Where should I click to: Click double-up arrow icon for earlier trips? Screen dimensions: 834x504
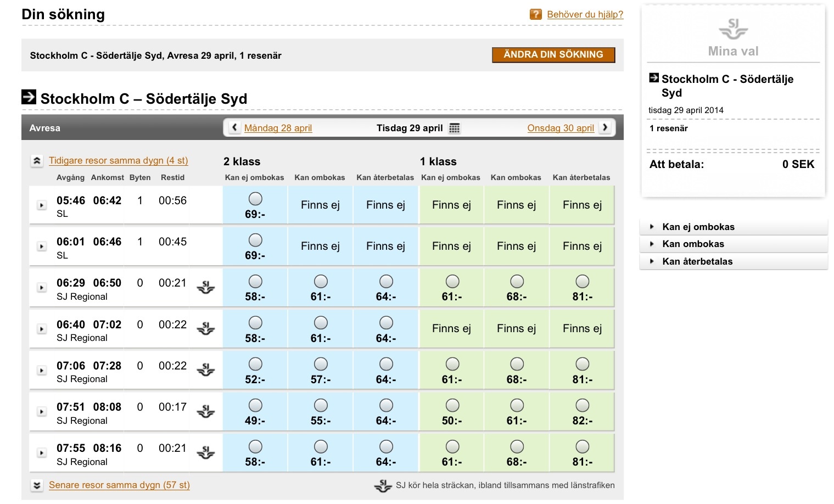[37, 161]
